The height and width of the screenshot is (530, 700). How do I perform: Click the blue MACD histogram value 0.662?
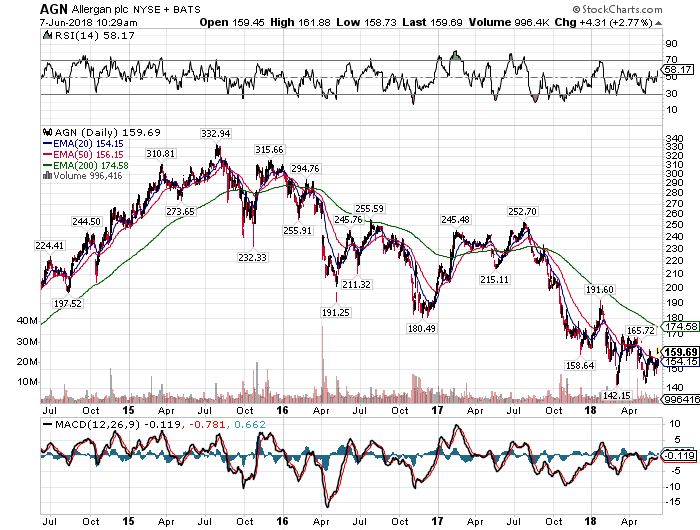click(x=250, y=425)
